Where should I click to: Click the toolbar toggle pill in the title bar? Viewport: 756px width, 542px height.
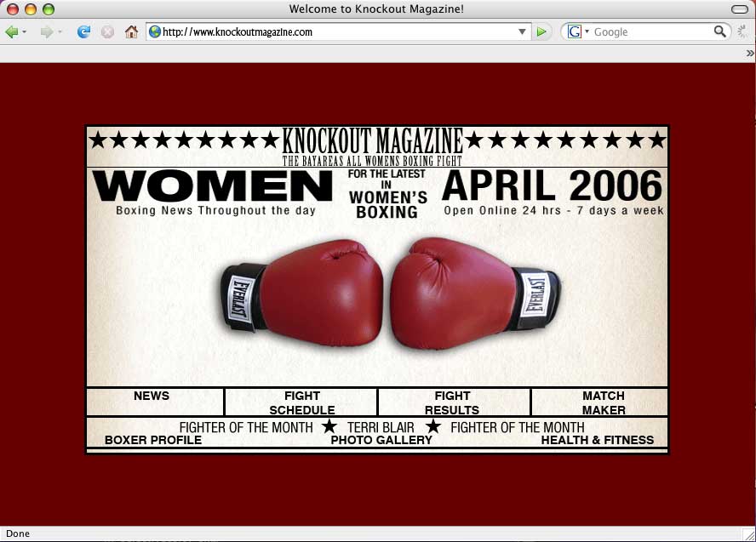pyautogui.click(x=739, y=9)
